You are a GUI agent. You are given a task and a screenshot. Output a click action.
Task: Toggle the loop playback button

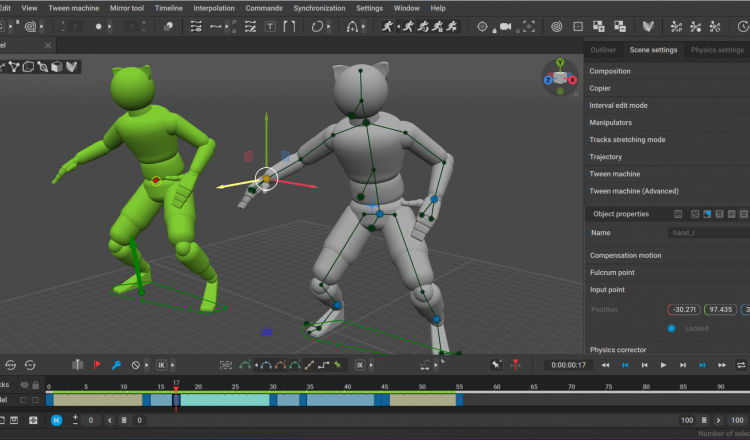(x=740, y=365)
